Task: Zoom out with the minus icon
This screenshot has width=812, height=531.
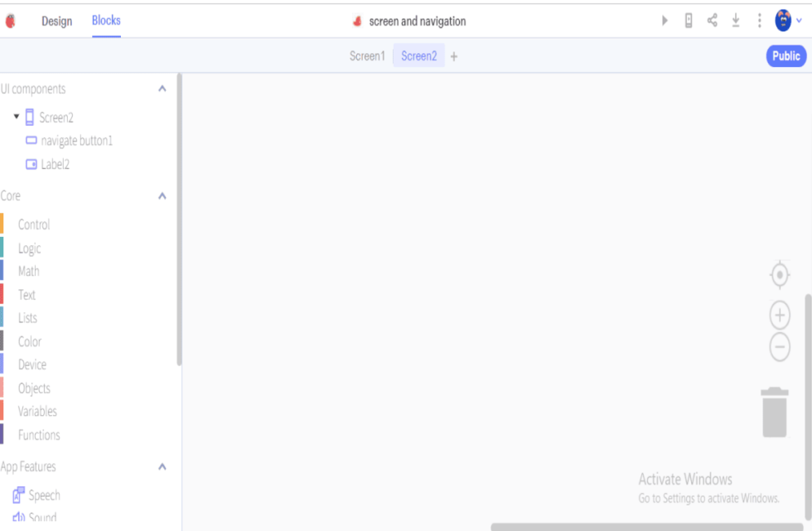Action: (780, 346)
